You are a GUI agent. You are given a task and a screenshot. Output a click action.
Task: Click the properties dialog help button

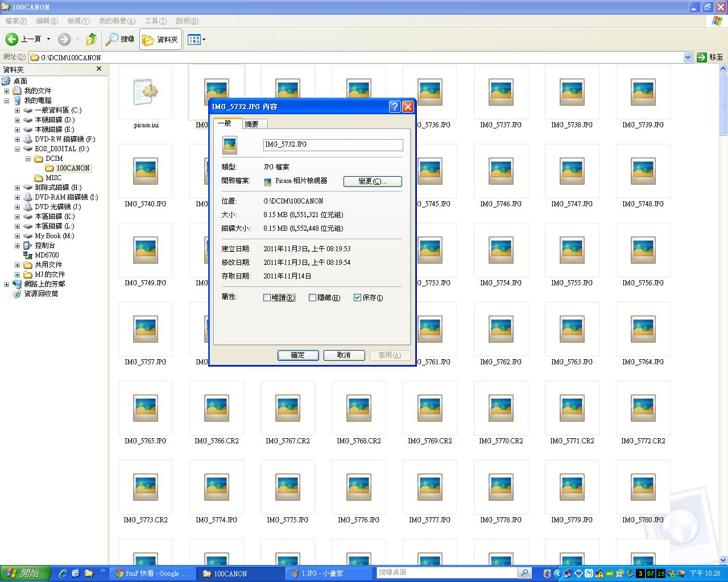click(395, 107)
